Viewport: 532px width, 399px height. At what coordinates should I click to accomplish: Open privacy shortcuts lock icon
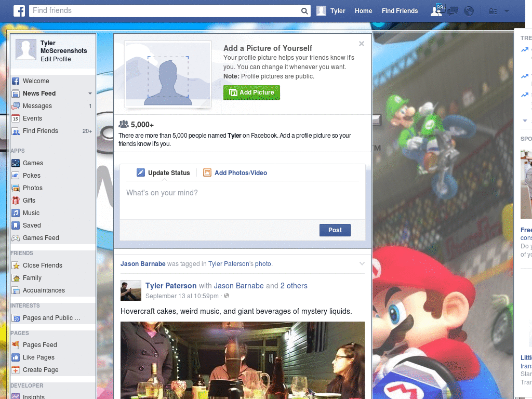(493, 11)
